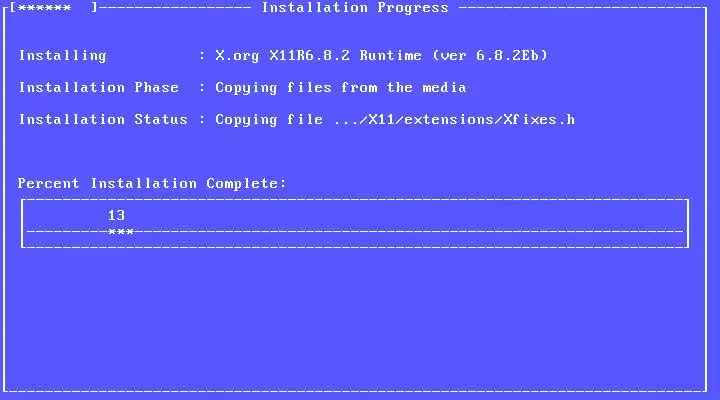Click Percent Installation Complete heading
The width and height of the screenshot is (720, 400).
tap(152, 183)
